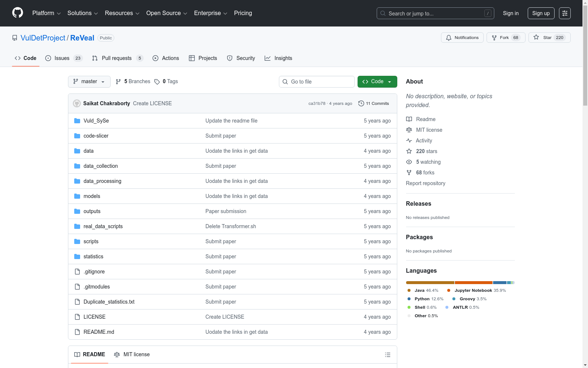Click the tag icon beside Tags
588x368 pixels.
click(x=157, y=82)
